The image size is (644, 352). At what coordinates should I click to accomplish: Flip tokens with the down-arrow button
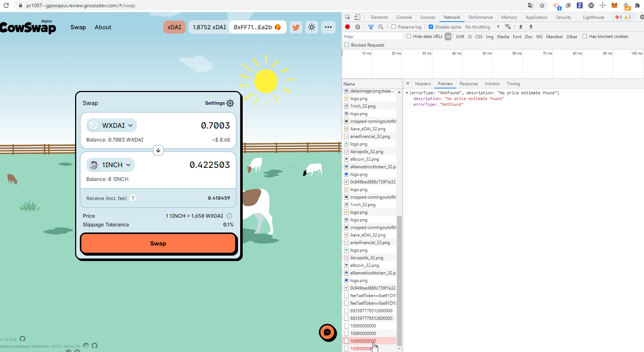158,150
